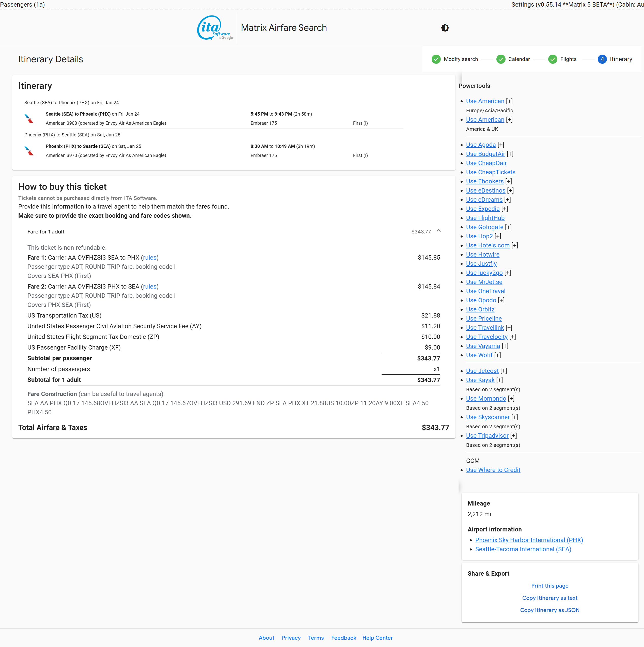Click the Flights step checkmark icon
This screenshot has height=647, width=644.
point(552,59)
